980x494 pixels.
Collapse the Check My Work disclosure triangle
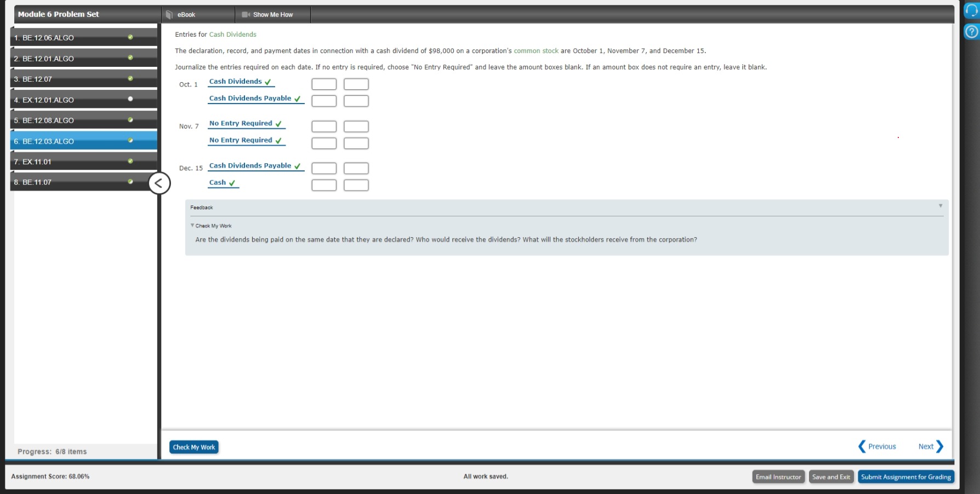pyautogui.click(x=192, y=225)
